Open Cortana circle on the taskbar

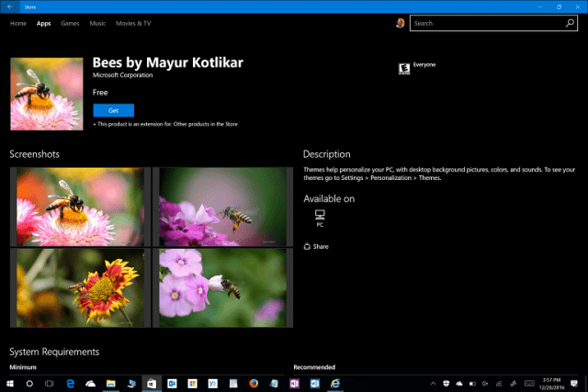29,384
